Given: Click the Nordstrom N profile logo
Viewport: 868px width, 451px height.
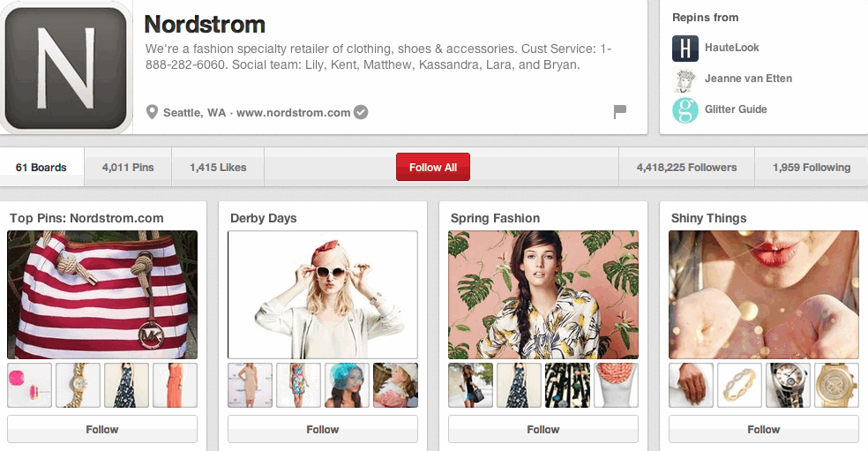Looking at the screenshot, I should pos(64,68).
